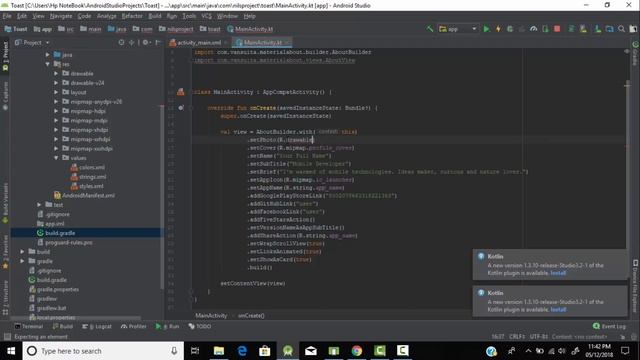Open the app run configuration dropdown

click(458, 29)
